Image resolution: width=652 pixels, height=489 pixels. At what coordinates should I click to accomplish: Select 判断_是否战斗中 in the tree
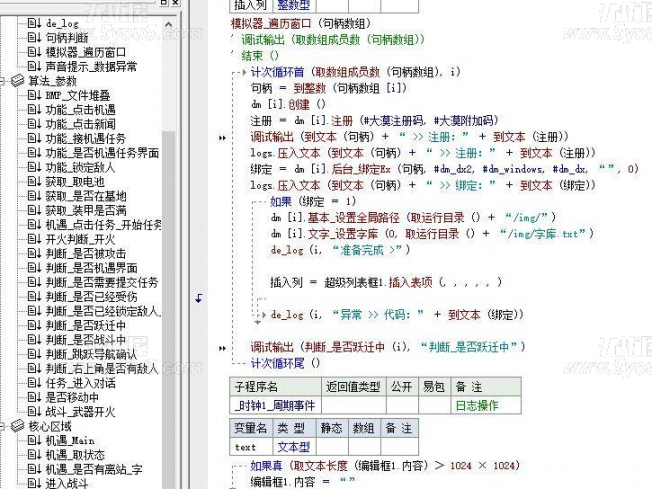pyautogui.click(x=86, y=340)
